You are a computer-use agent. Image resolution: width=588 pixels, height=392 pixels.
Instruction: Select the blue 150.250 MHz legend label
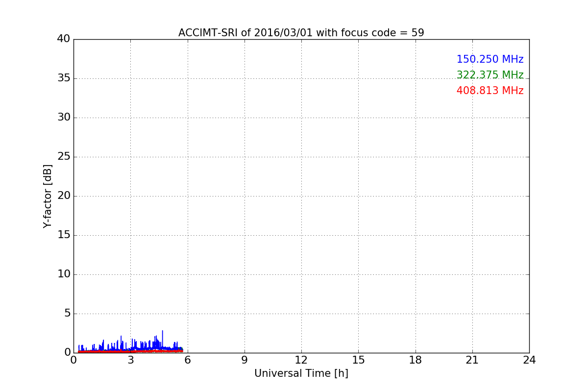490,59
